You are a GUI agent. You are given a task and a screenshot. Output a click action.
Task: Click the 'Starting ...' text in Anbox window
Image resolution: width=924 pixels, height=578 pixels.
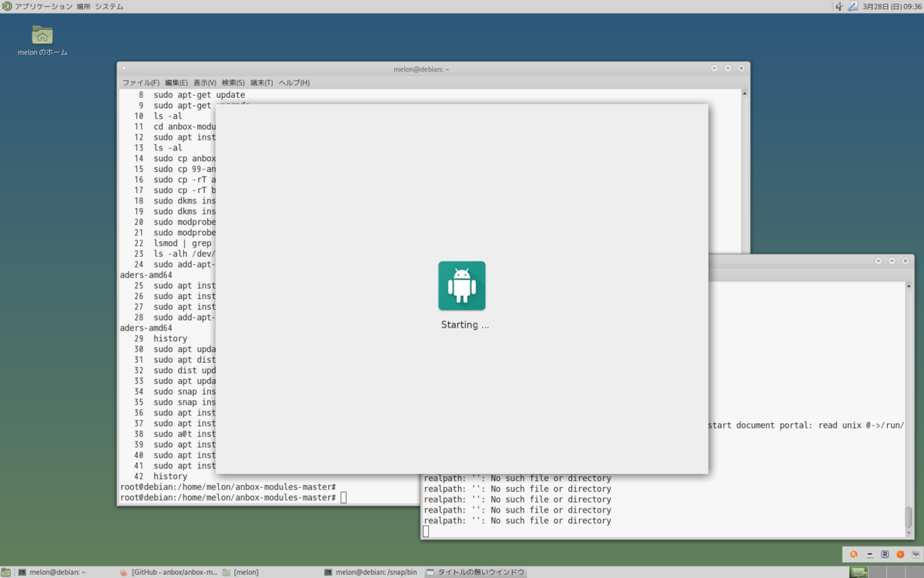click(465, 324)
